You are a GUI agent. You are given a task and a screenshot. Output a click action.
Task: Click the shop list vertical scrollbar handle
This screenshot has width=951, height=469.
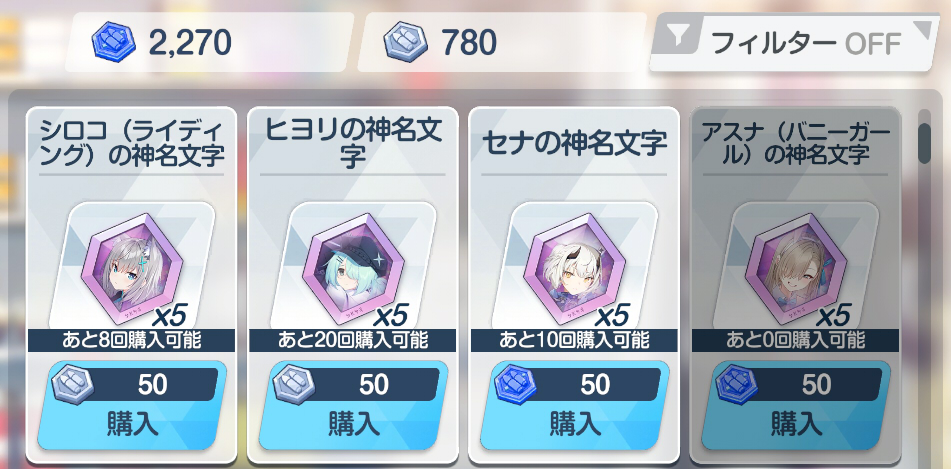924,143
